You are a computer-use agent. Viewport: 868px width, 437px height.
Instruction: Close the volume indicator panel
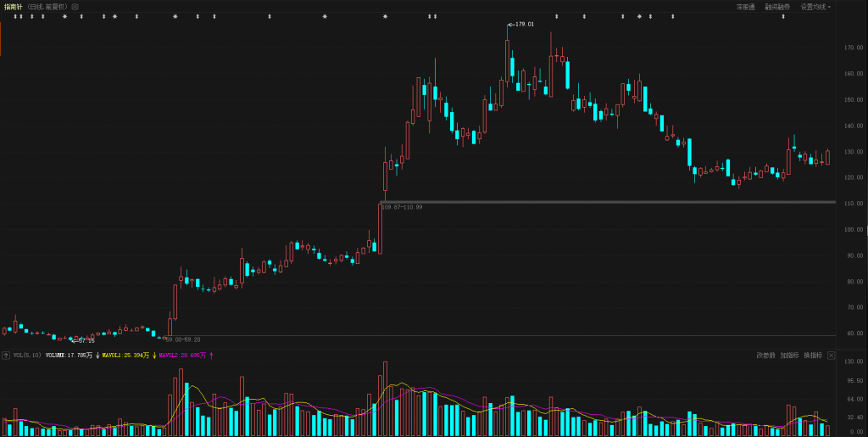click(x=831, y=356)
